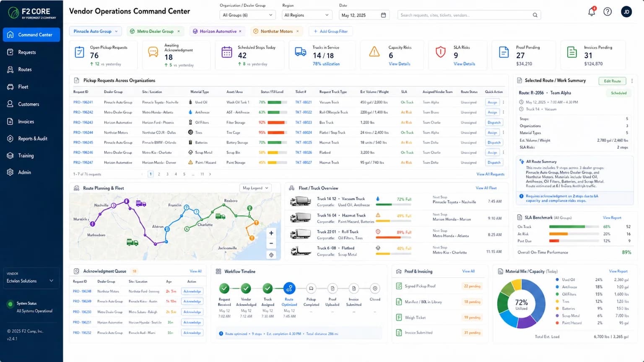
Task: Click the Open Pickup Requests card icon
Action: coord(79,52)
